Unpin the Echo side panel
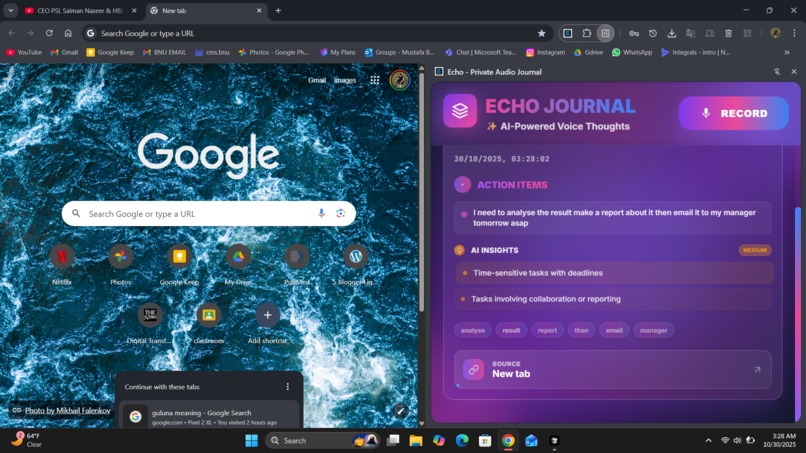806x453 pixels. coord(777,72)
